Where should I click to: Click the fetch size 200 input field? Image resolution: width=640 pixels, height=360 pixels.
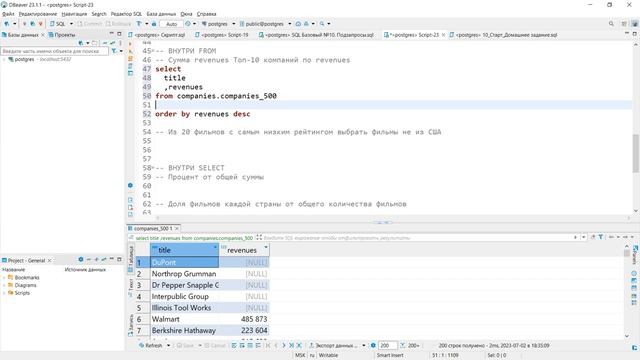point(387,346)
